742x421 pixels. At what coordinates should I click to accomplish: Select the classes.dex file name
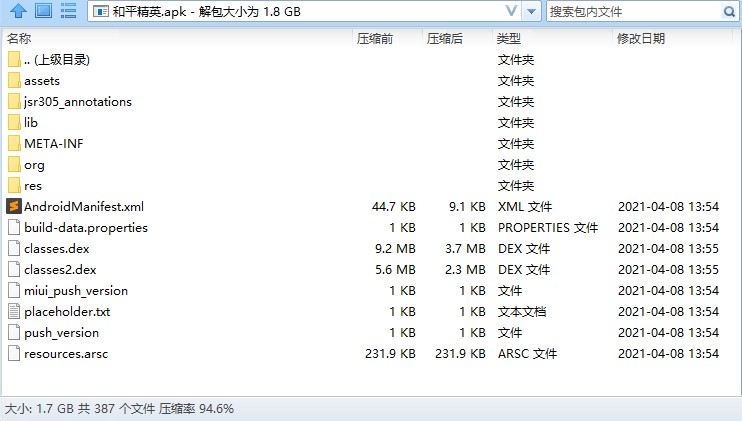click(x=57, y=248)
